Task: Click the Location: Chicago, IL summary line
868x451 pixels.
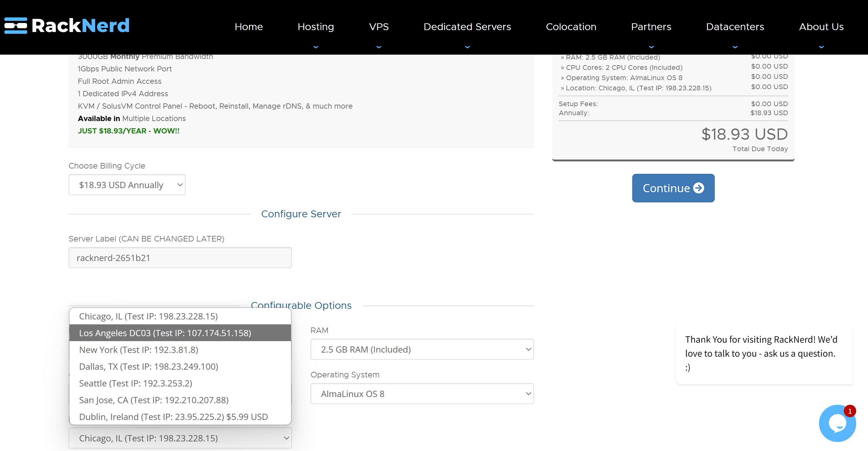Action: 636,88
